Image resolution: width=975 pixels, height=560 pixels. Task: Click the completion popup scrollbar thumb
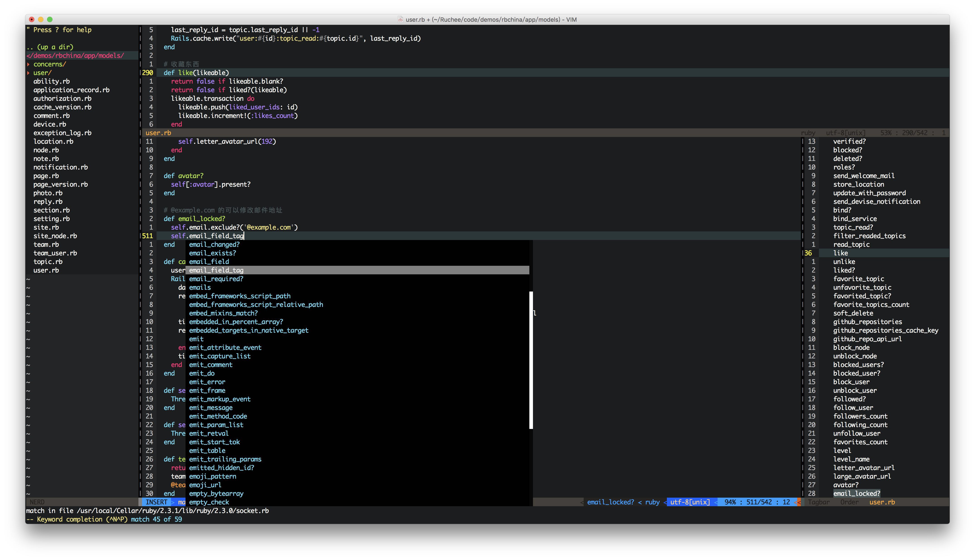point(531,360)
